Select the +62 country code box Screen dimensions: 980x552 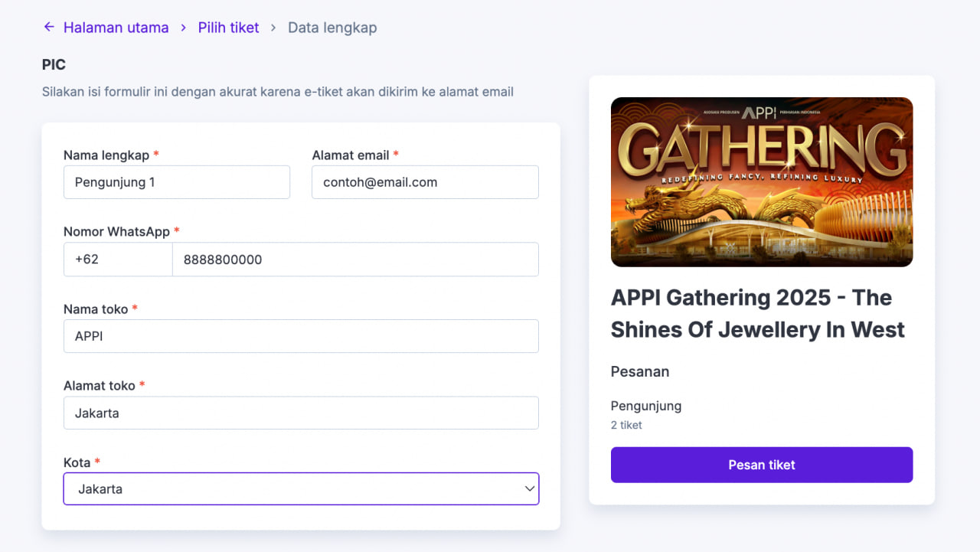118,260
